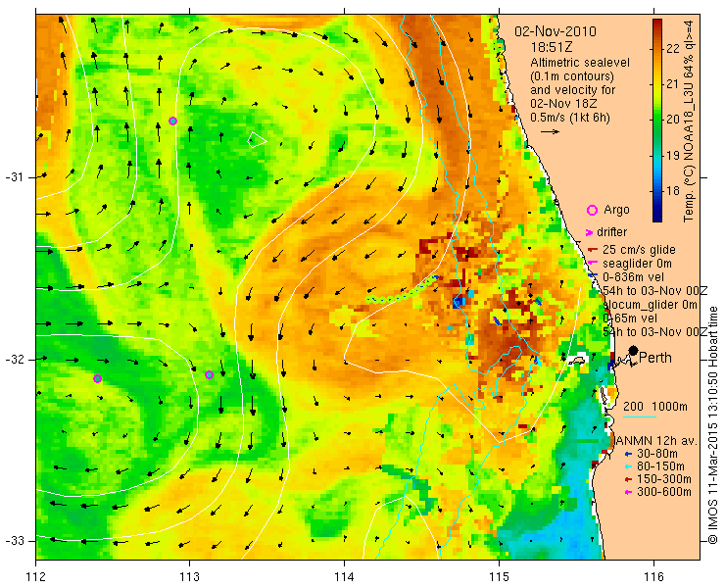
Task: Click the 116 longitude axis label
Action: (x=653, y=576)
